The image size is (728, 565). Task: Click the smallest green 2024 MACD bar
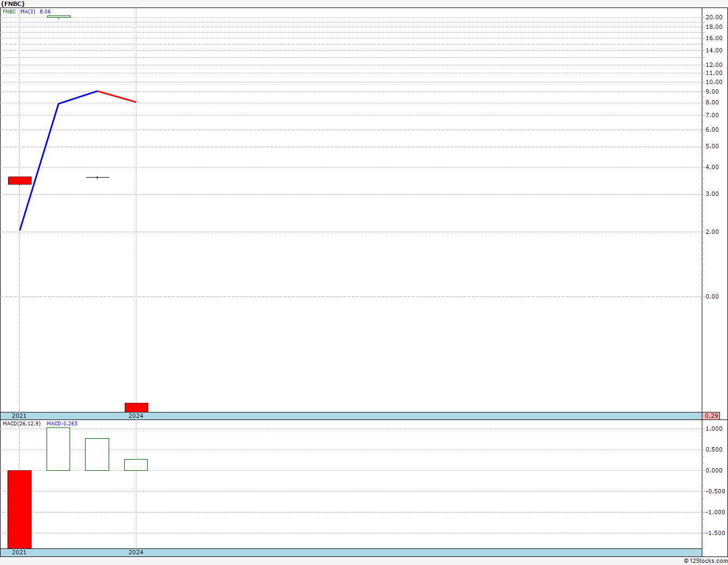(x=136, y=465)
